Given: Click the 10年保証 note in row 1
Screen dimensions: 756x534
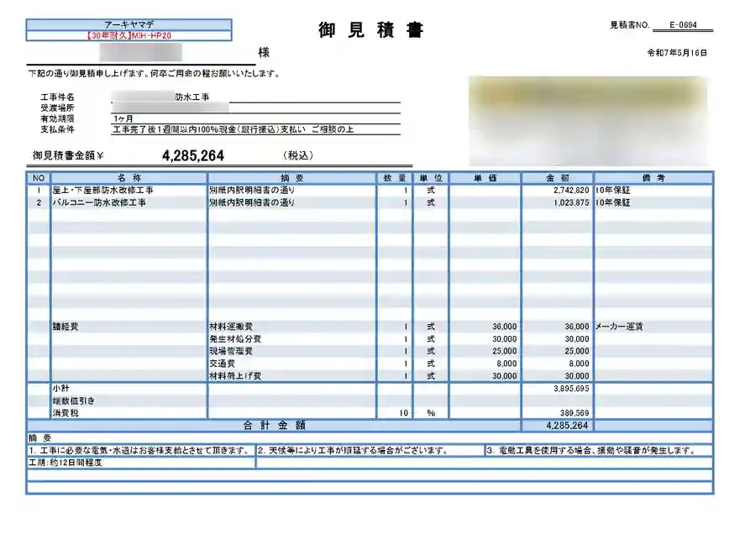Looking at the screenshot, I should click(x=613, y=191).
